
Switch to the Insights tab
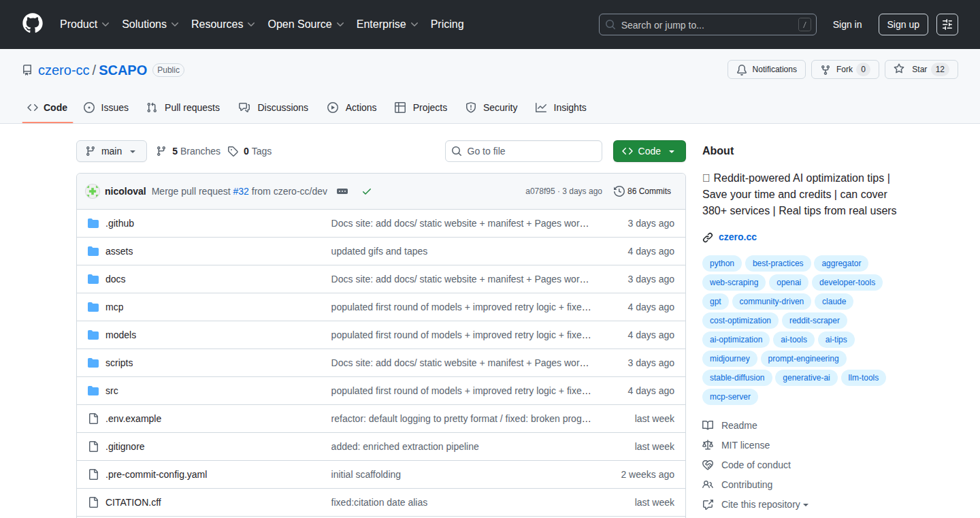click(561, 108)
